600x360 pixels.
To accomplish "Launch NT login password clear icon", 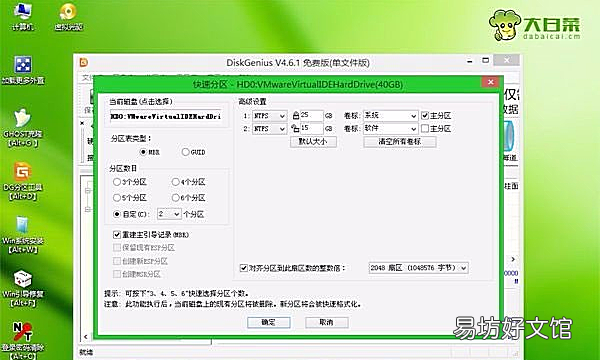I will (x=23, y=340).
